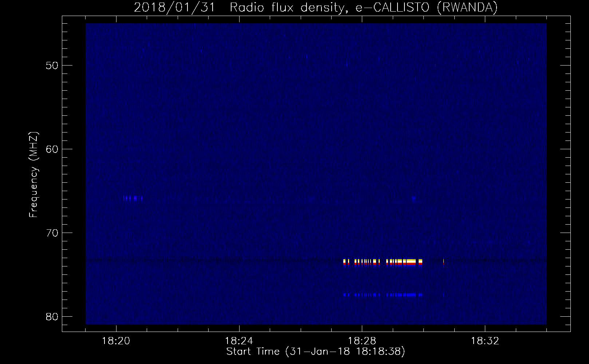
Task: Click the plot title mentioning e-CALLISTO (RWANDA)
Action: pyautogui.click(x=316, y=7)
